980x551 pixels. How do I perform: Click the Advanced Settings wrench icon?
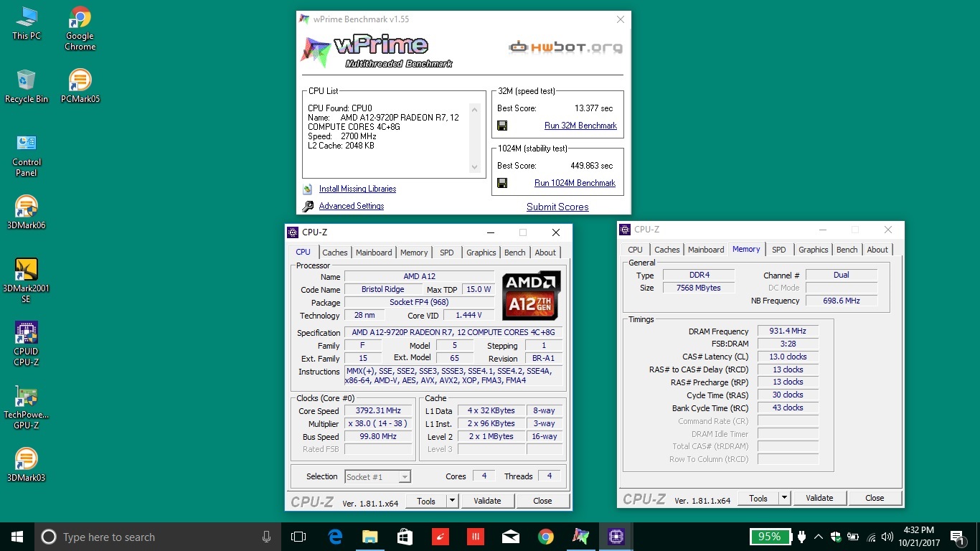[x=308, y=206]
